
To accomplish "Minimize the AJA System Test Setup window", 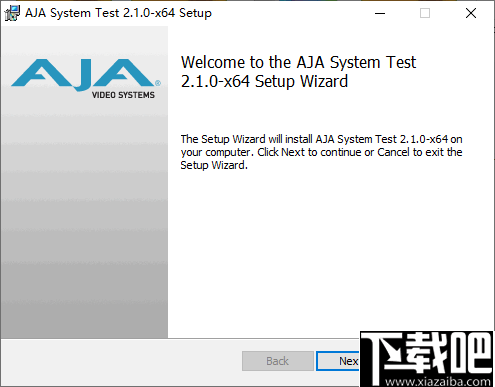I will [380, 13].
